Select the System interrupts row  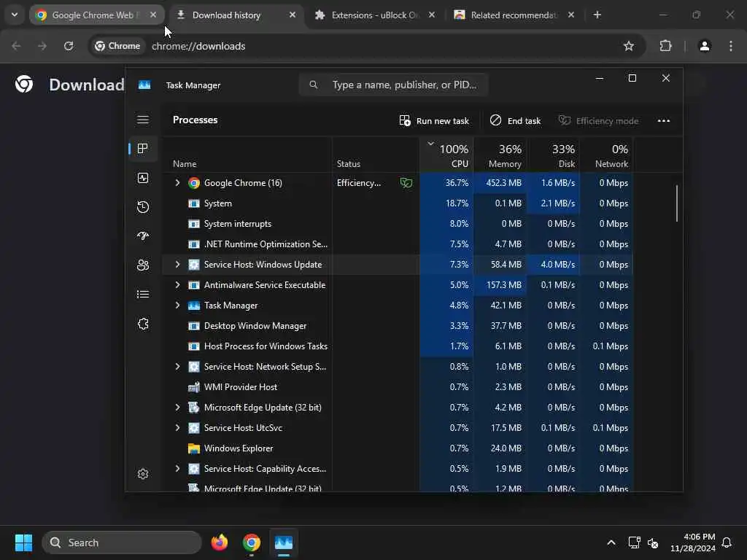click(398, 223)
